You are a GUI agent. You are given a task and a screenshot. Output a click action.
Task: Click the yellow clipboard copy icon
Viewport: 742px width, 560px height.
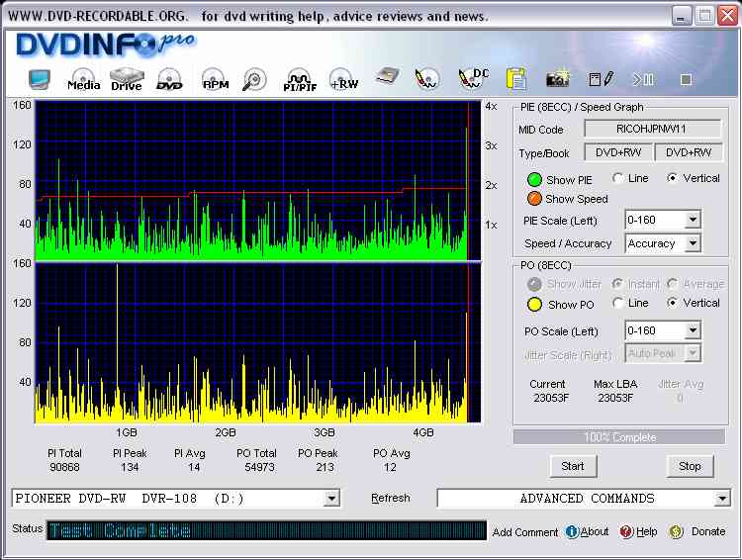515,78
